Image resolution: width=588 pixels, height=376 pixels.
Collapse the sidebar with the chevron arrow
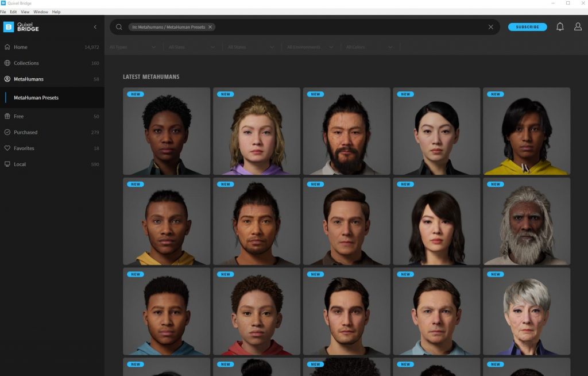[x=95, y=27]
